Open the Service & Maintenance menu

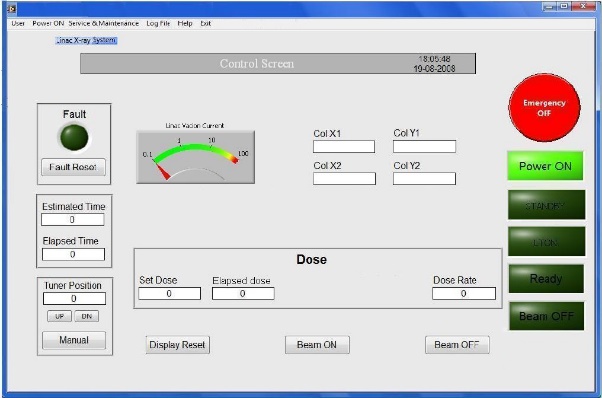coord(104,23)
